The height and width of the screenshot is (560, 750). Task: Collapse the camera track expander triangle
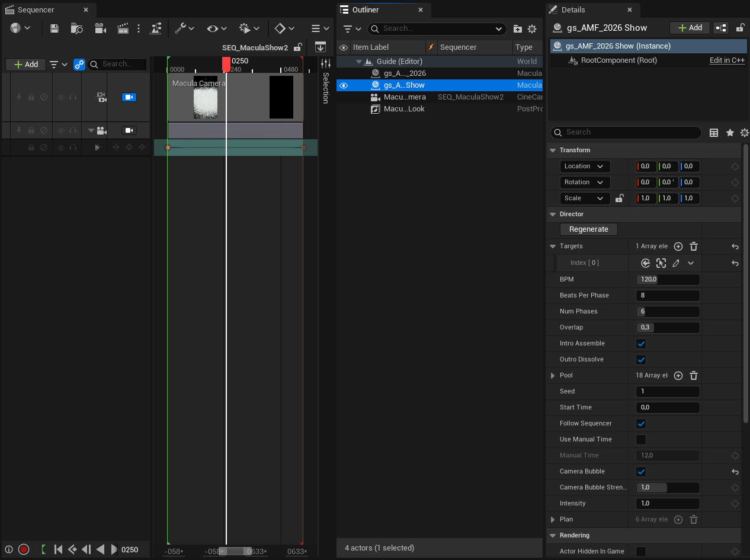tap(91, 130)
